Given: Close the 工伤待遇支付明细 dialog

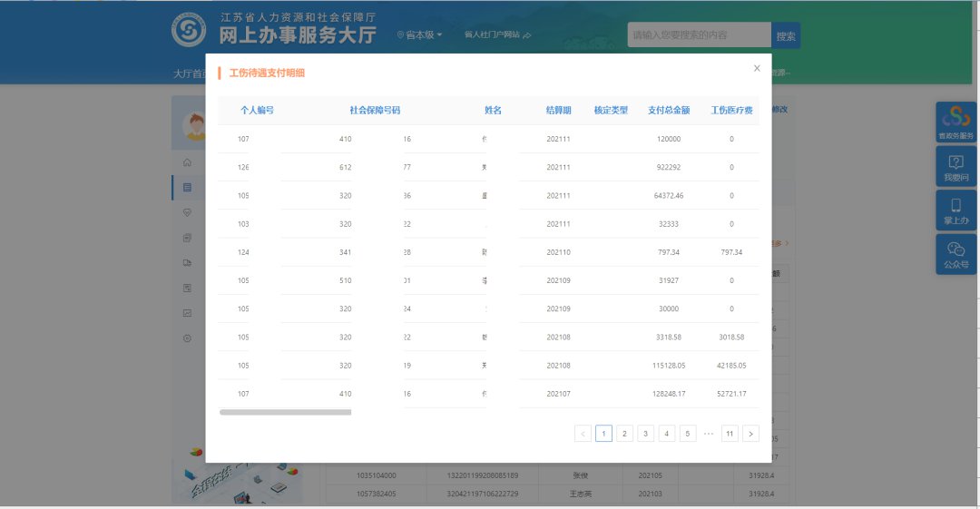Looking at the screenshot, I should click(757, 68).
